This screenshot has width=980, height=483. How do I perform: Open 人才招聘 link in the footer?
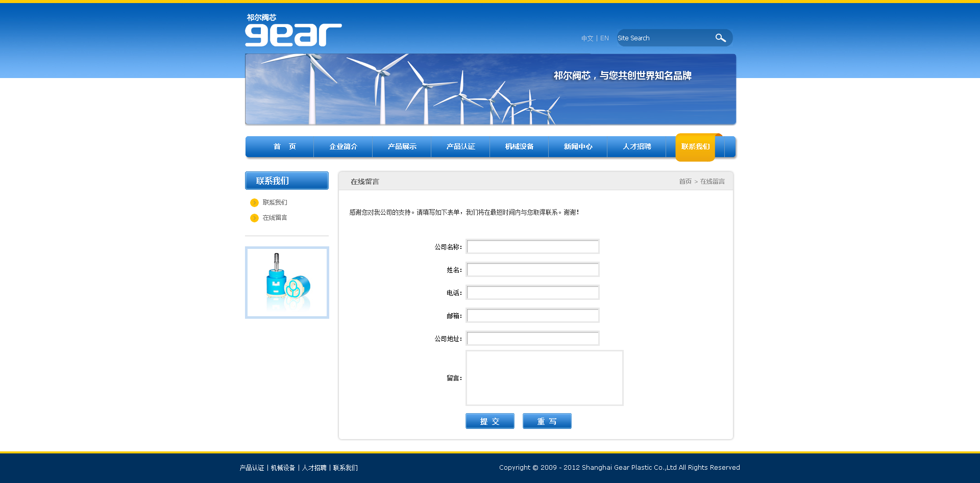[x=314, y=468]
